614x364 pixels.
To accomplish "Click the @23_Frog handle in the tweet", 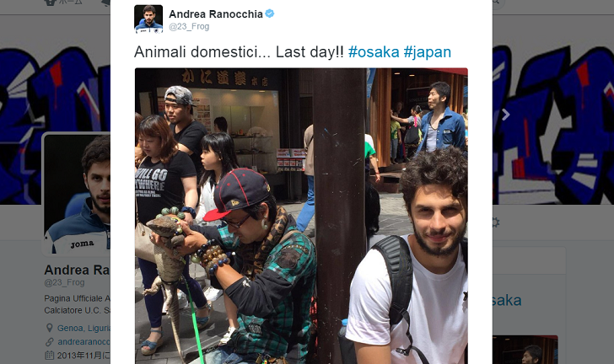I will tap(189, 27).
